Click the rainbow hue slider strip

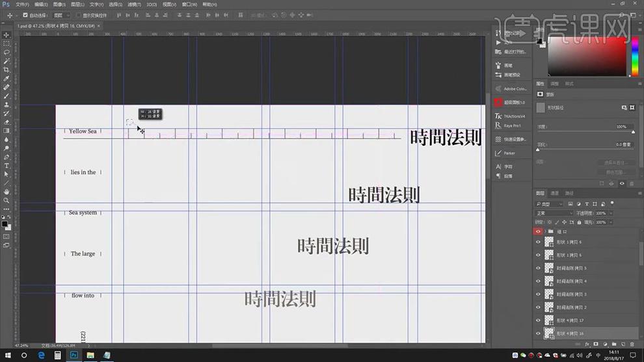635,57
